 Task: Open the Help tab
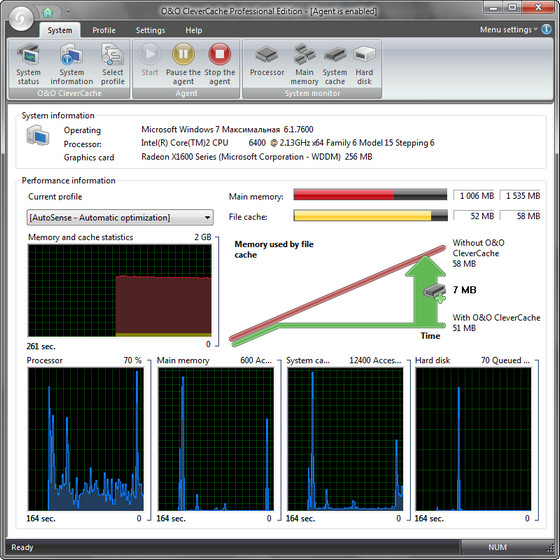[x=194, y=30]
